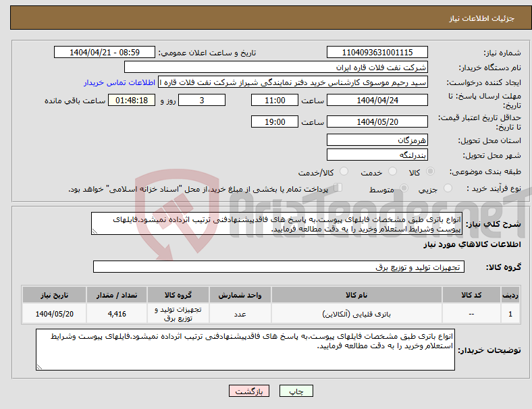Click the کد کالا column header
Screen dimensions: 532x409
click(472, 295)
